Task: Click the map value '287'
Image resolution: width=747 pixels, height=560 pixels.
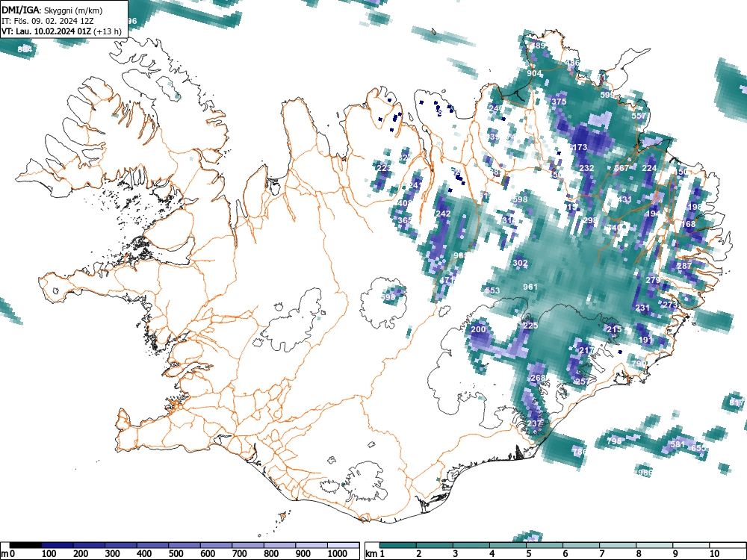Action: (684, 266)
